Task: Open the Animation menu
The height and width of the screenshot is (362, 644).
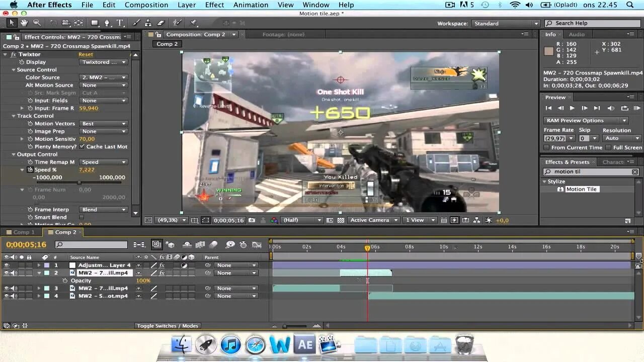Action: [251, 5]
